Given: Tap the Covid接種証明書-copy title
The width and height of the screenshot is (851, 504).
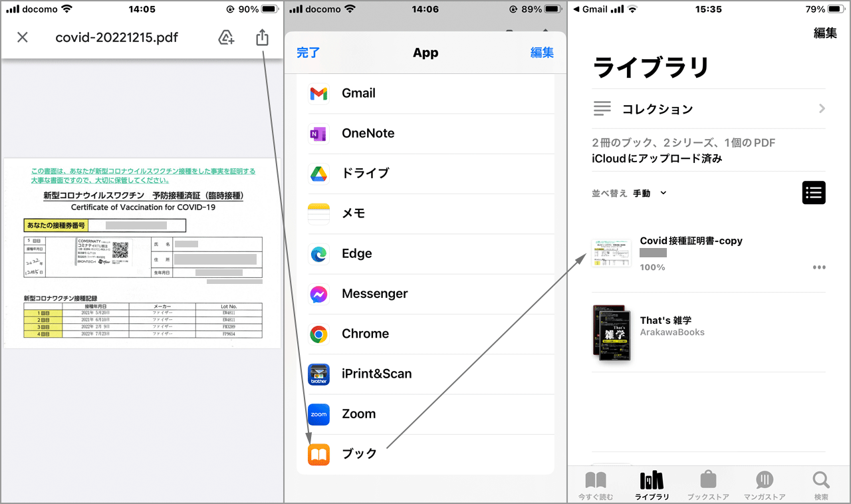Looking at the screenshot, I should [691, 241].
